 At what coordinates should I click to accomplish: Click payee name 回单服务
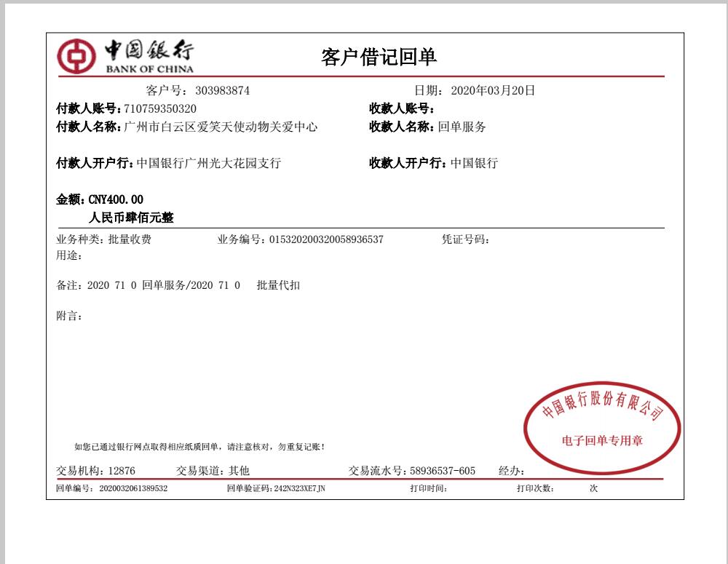pyautogui.click(x=462, y=127)
